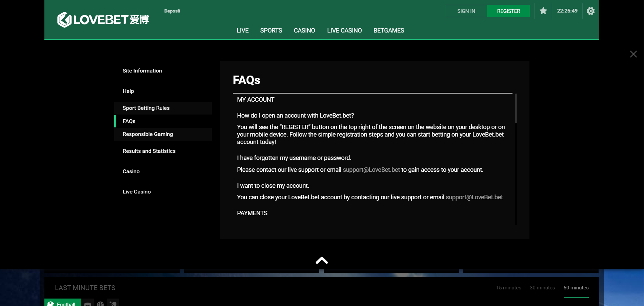
Task: Open the BETGAMES menu item
Action: click(x=389, y=30)
